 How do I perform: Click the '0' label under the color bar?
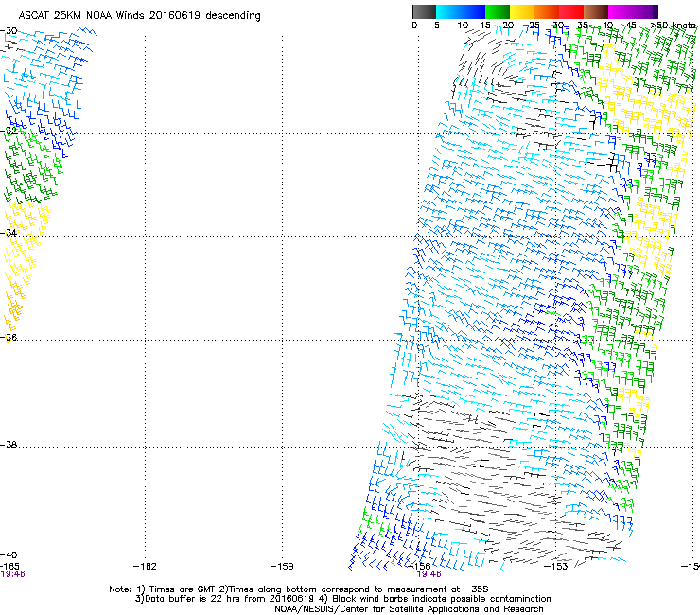pos(414,26)
